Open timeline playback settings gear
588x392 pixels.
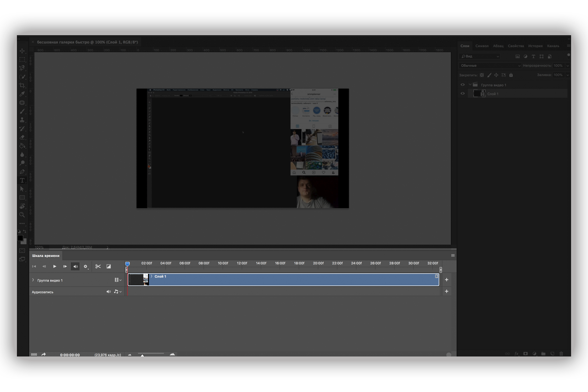coord(86,266)
